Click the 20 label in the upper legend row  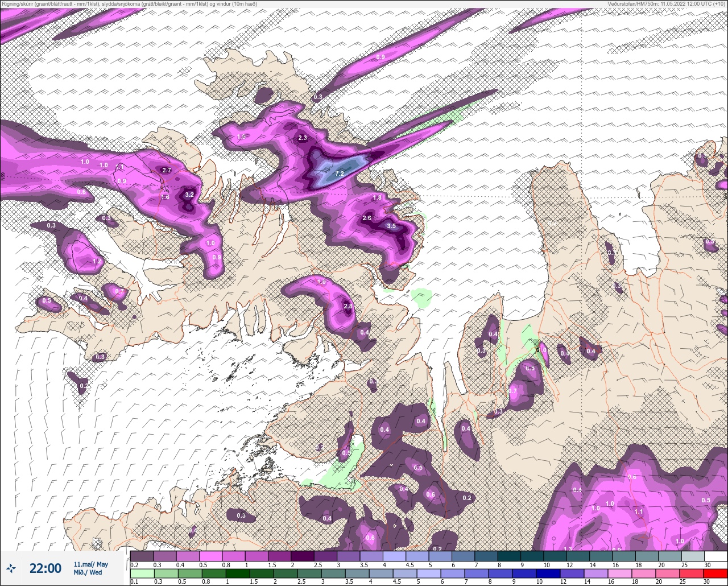click(x=661, y=565)
